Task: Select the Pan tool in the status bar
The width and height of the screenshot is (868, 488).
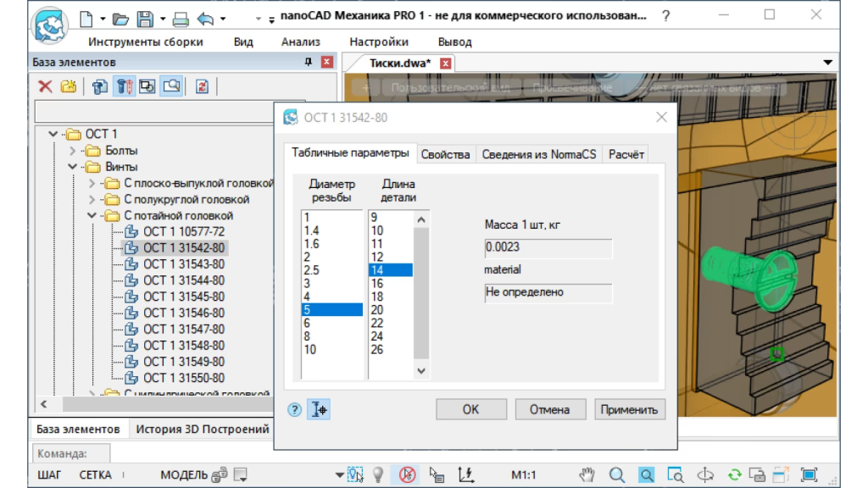Action: point(587,475)
